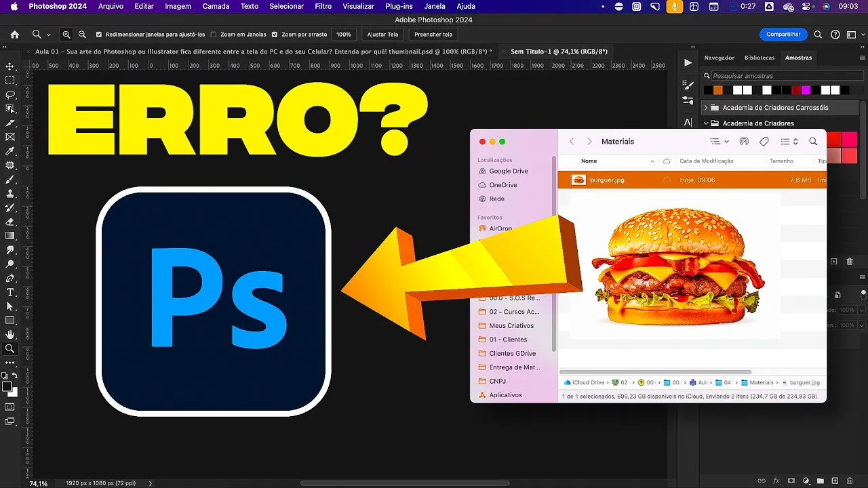Go back in Finder Materiais window
Viewport: 868px width, 488px height.
[x=572, y=142]
